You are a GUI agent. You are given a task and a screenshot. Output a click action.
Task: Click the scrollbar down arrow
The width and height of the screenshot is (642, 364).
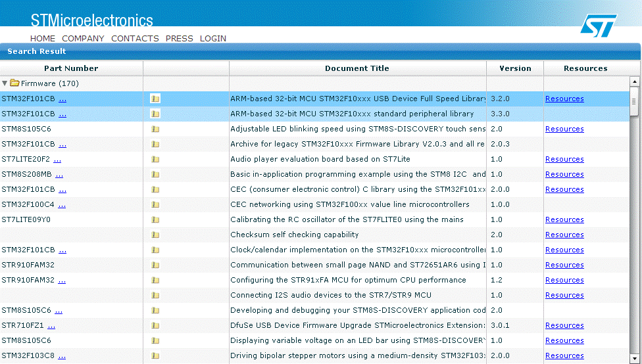(634, 358)
